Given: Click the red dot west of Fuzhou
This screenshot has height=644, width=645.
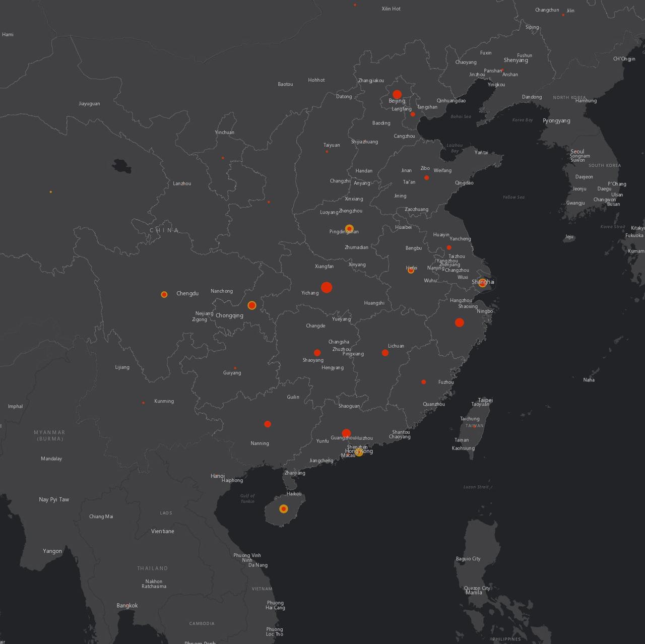Looking at the screenshot, I should click(424, 382).
